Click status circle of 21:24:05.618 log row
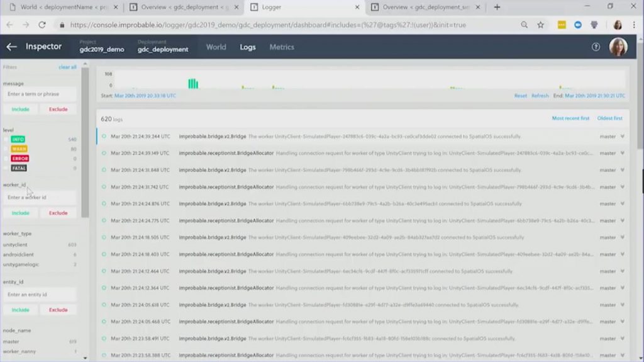The image size is (644, 362). tap(104, 305)
